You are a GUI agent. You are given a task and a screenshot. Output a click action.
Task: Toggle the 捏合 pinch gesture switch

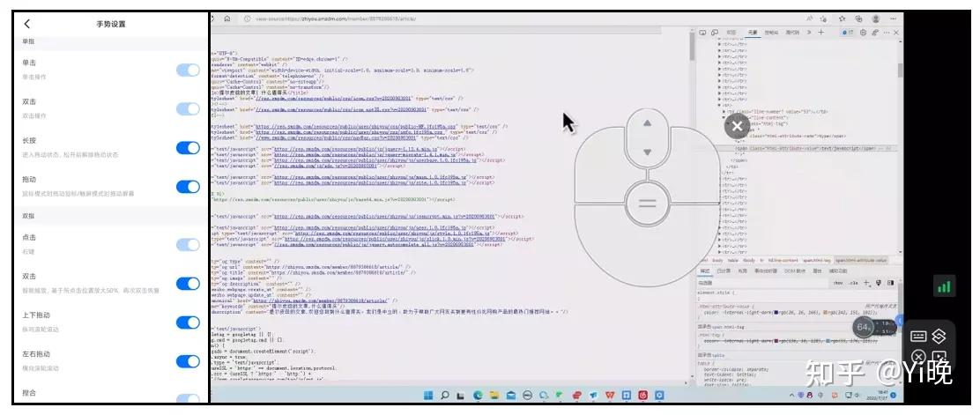[188, 398]
